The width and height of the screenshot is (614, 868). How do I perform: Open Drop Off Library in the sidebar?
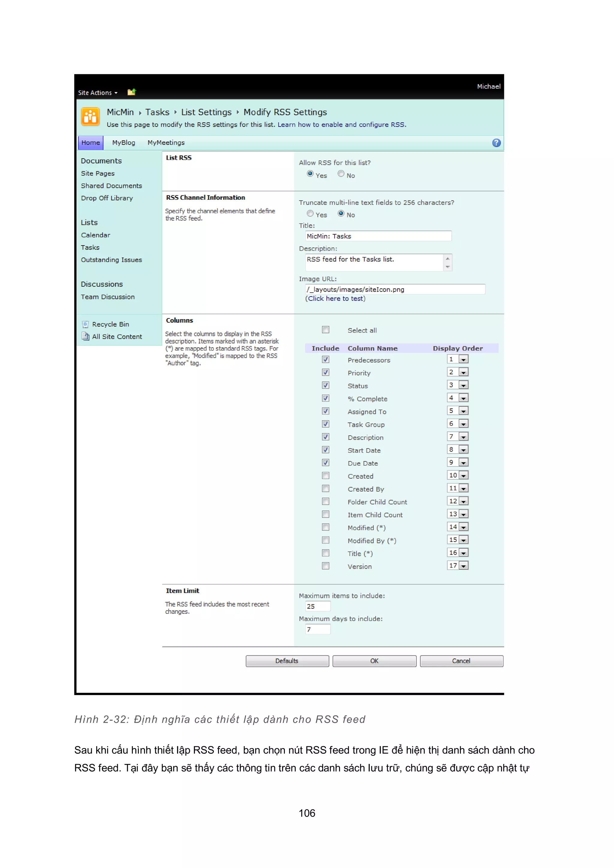coord(107,198)
